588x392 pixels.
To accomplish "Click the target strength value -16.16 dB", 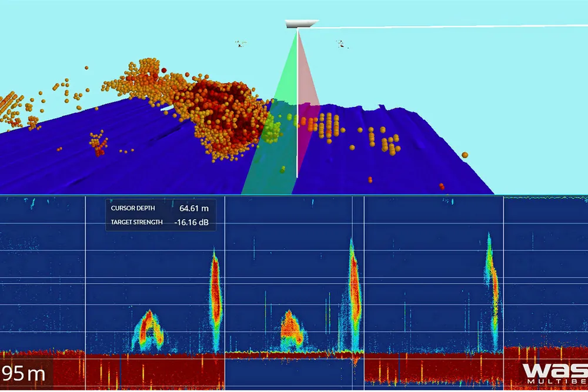I will 191,223.
